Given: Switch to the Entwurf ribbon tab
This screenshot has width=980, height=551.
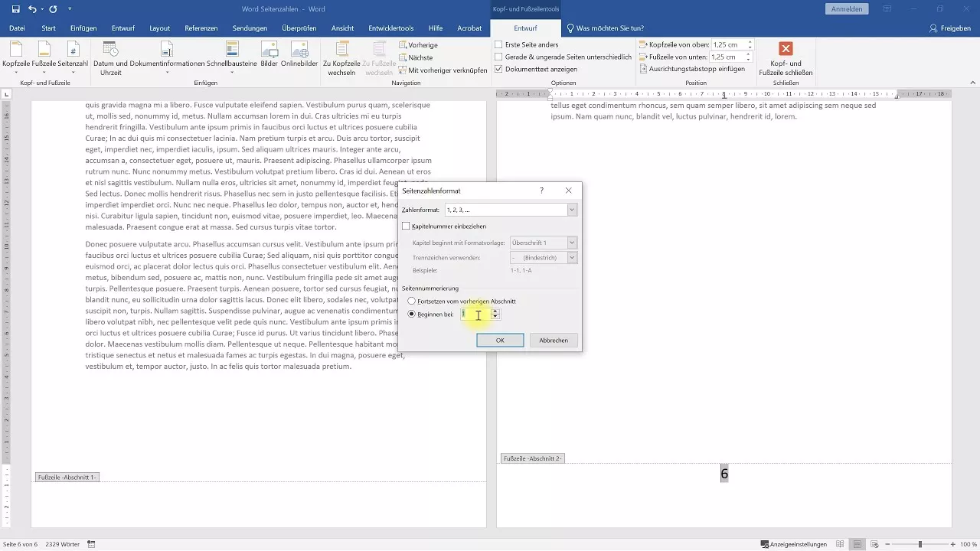Looking at the screenshot, I should [x=526, y=28].
